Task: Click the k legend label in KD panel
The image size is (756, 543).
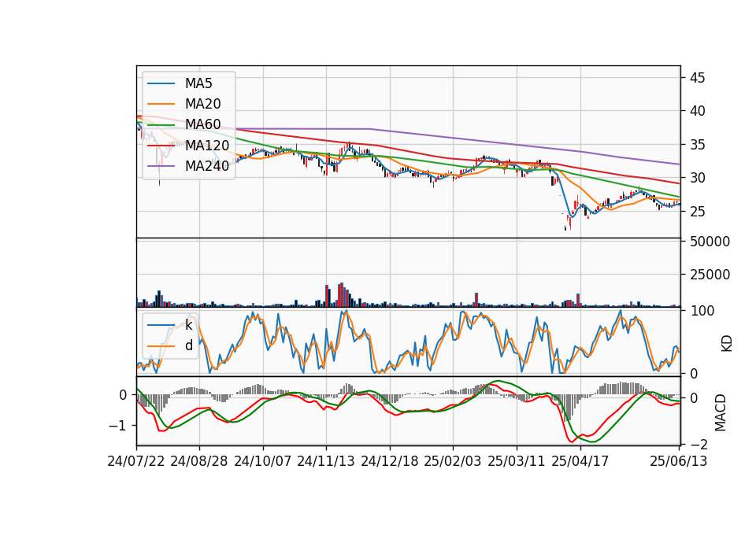Action: point(189,325)
